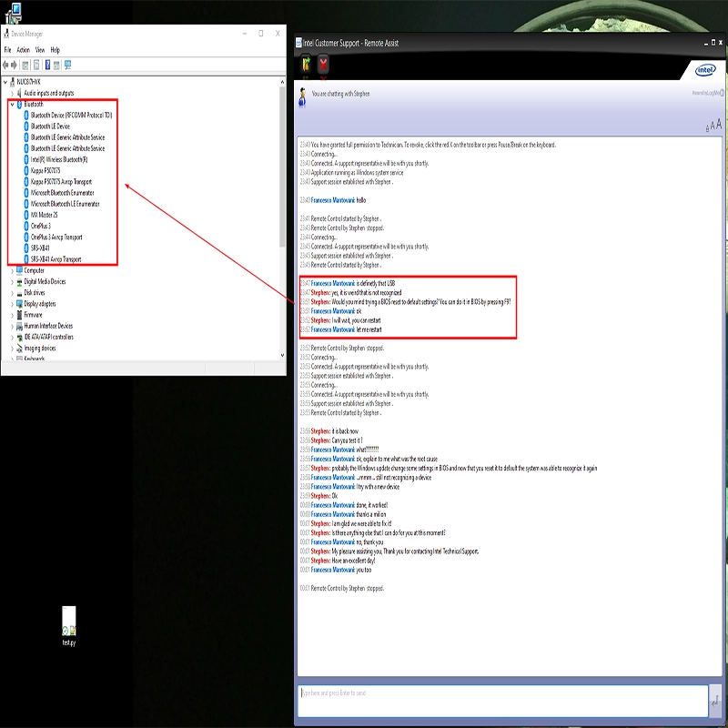Click the Device Manager vertical scrollbar thumb

click(x=282, y=167)
